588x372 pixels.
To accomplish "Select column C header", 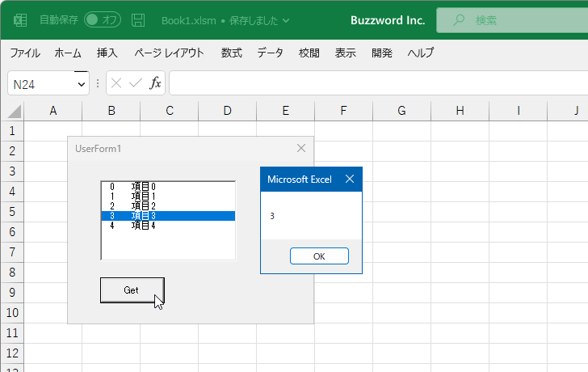I will click(x=170, y=111).
